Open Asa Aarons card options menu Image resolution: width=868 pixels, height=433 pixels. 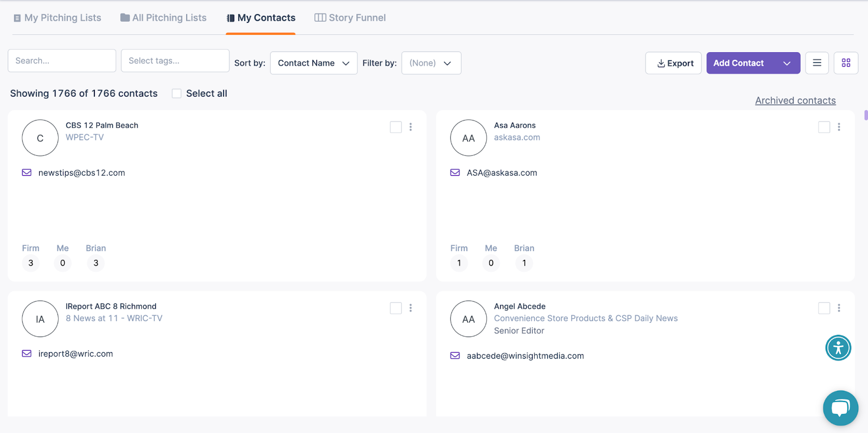click(x=839, y=127)
